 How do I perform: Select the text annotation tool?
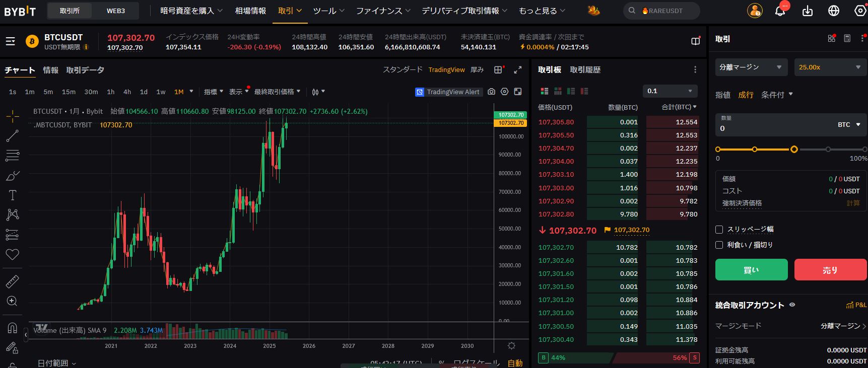pyautogui.click(x=13, y=195)
